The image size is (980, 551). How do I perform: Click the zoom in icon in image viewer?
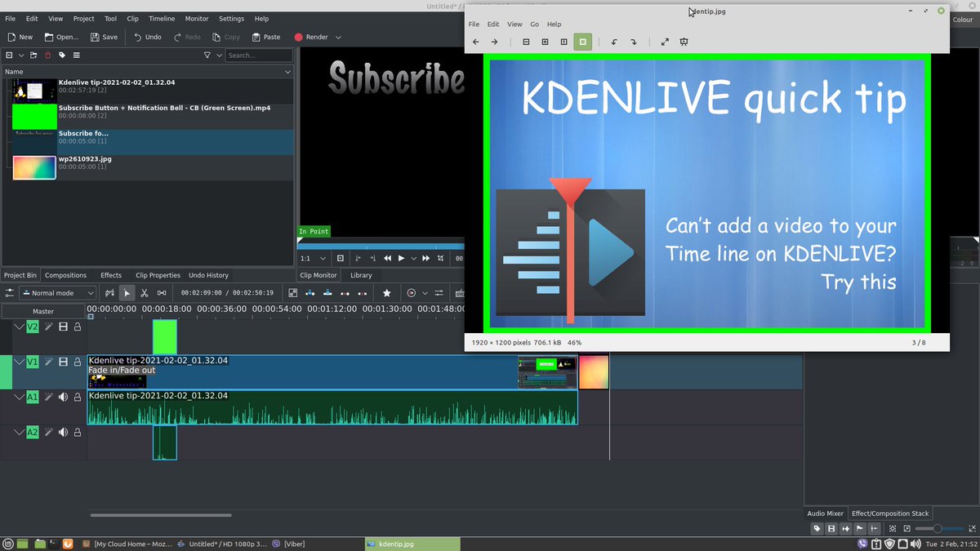pyautogui.click(x=545, y=42)
